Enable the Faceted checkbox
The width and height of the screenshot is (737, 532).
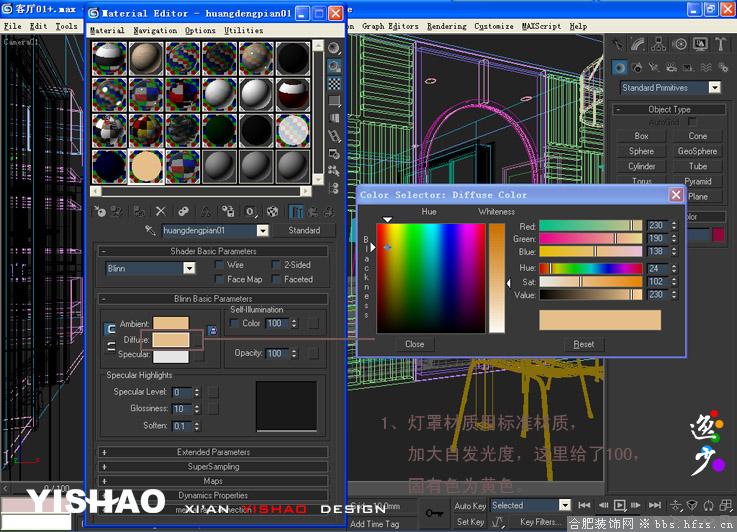pos(276,279)
